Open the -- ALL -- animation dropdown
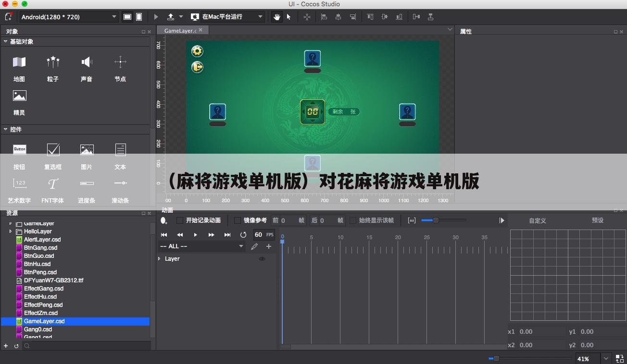Image resolution: width=627 pixels, height=364 pixels. (202, 246)
